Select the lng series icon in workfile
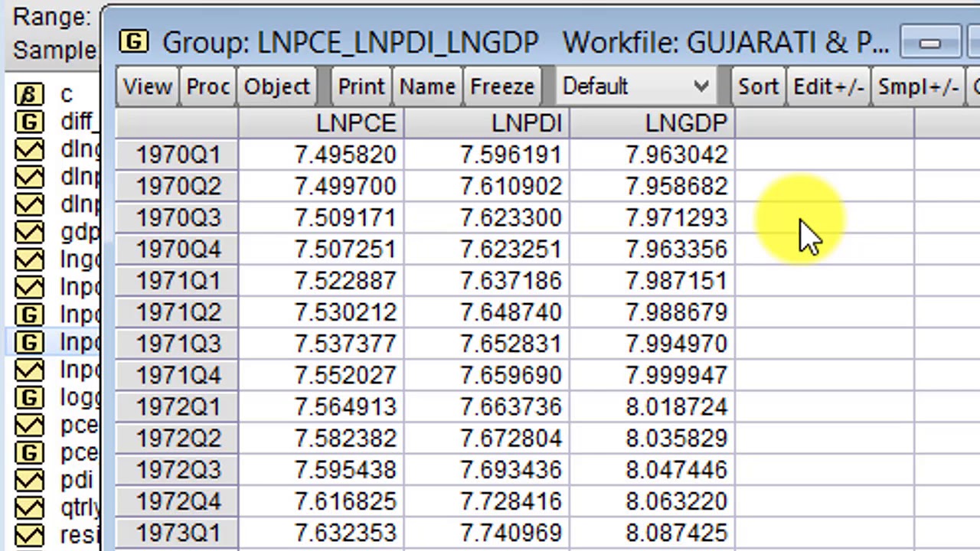Image resolution: width=980 pixels, height=551 pixels. [29, 259]
